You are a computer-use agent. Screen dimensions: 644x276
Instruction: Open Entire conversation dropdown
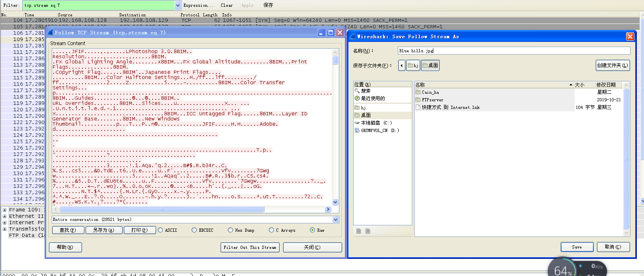[335, 219]
